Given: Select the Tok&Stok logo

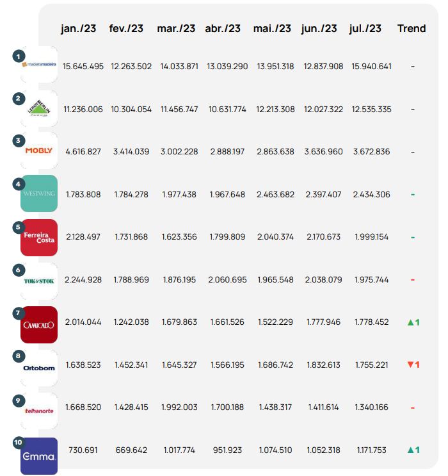Looking at the screenshot, I should [x=40, y=280].
